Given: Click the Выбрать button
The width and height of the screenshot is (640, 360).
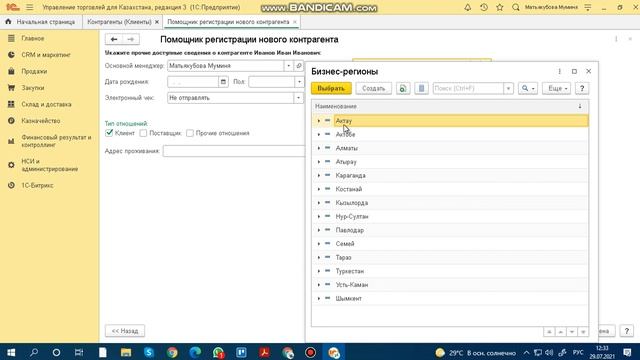Looking at the screenshot, I should (331, 88).
